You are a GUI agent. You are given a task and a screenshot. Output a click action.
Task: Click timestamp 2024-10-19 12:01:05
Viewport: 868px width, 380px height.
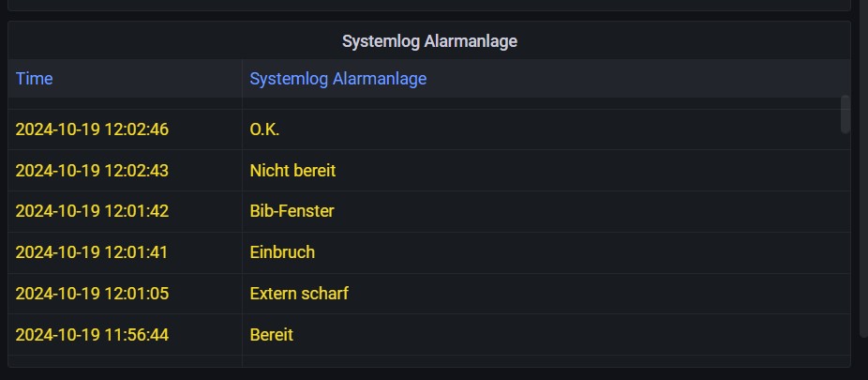(92, 294)
